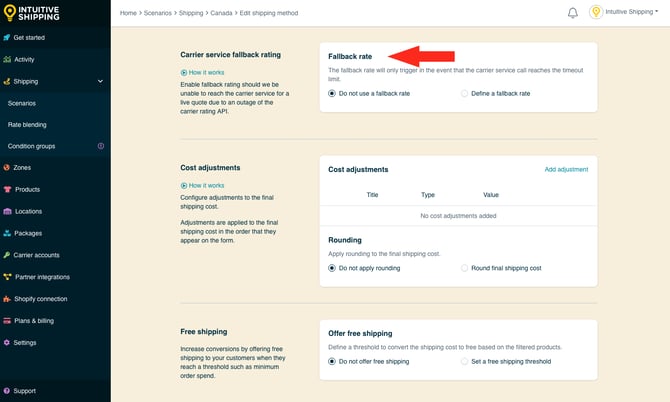Click the Offer free shipping heading
Viewport: 670px width, 402px height.
click(x=360, y=334)
